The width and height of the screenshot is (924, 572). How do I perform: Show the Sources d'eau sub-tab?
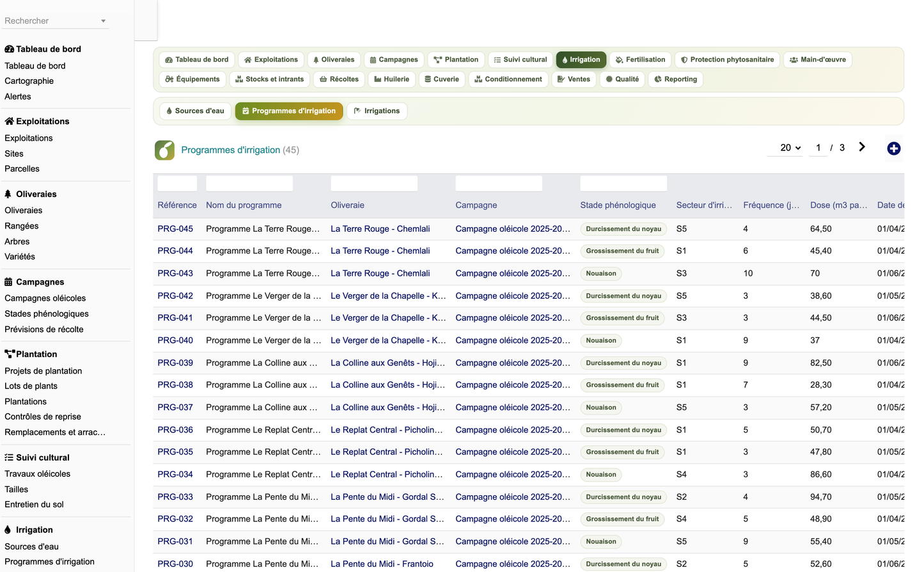tap(195, 111)
